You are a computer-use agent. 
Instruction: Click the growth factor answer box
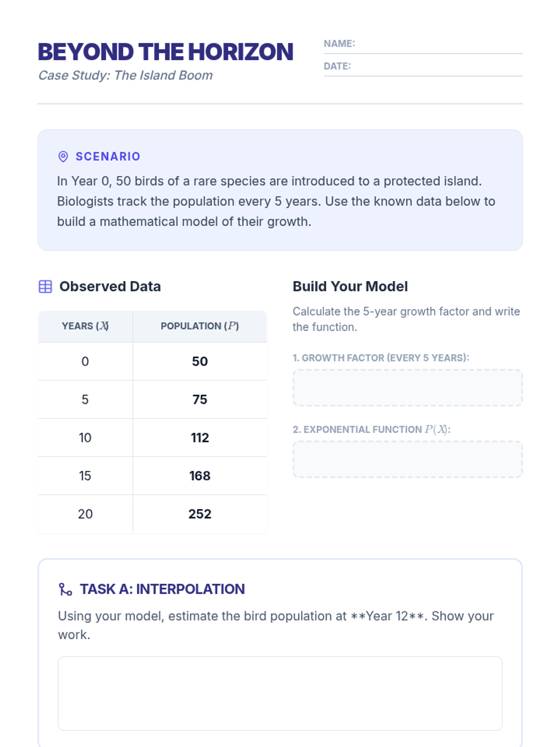(x=407, y=388)
